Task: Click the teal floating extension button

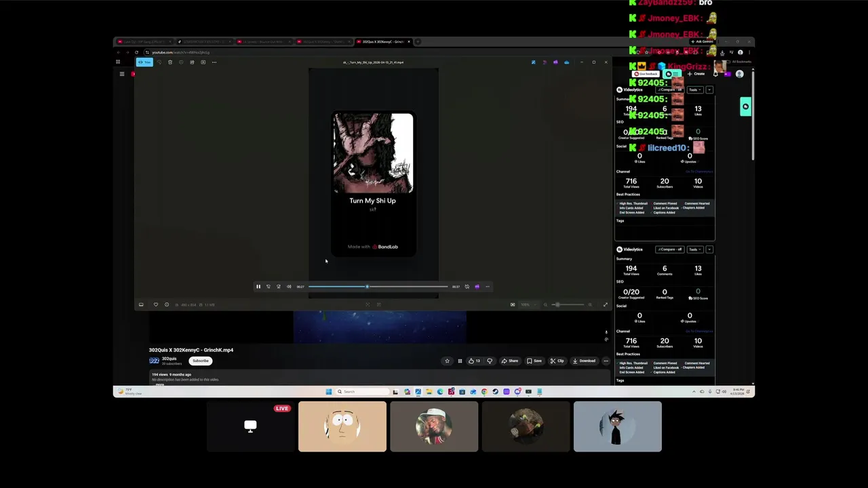Action: pyautogui.click(x=745, y=107)
